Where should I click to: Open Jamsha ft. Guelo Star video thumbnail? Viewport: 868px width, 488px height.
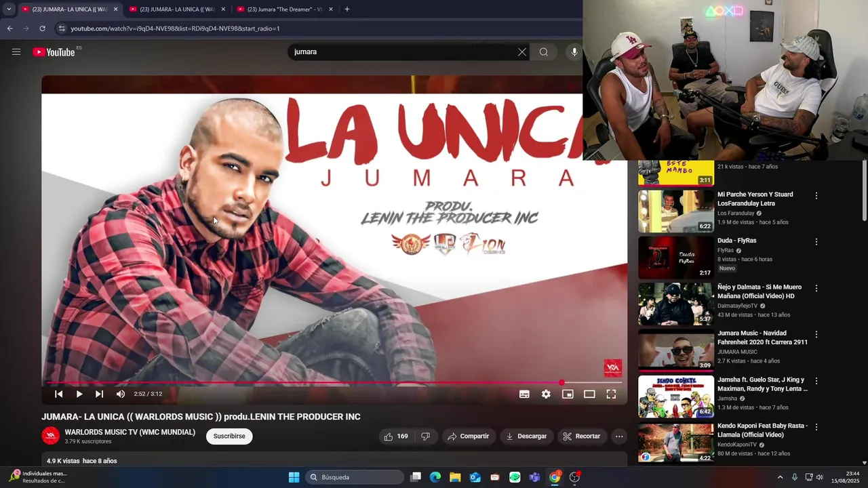tap(676, 396)
